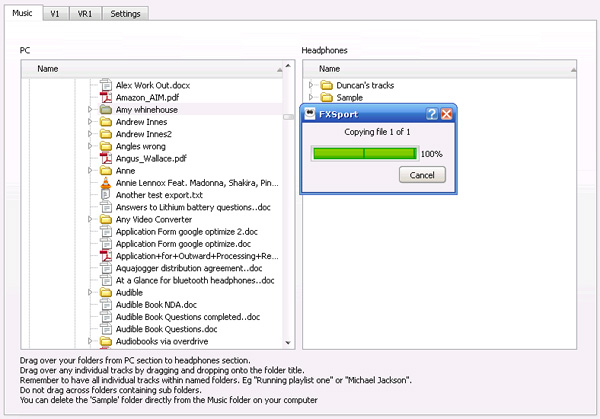The image size is (600, 419).
Task: Switch to the V1 tab
Action: click(55, 14)
